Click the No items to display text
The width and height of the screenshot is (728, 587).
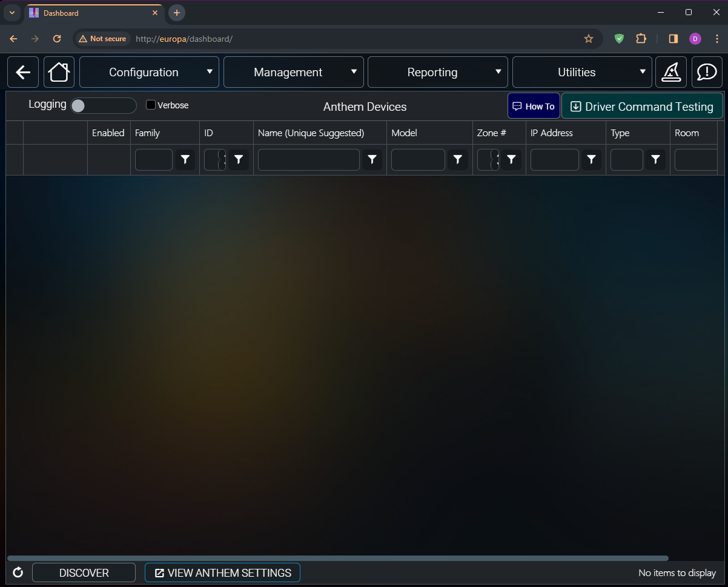[677, 572]
